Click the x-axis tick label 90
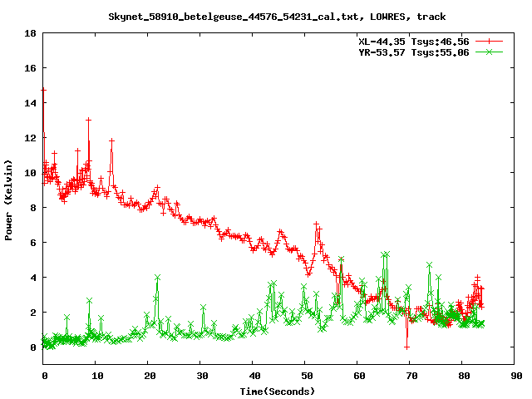Viewport: 532px width, 399px height. point(516,376)
